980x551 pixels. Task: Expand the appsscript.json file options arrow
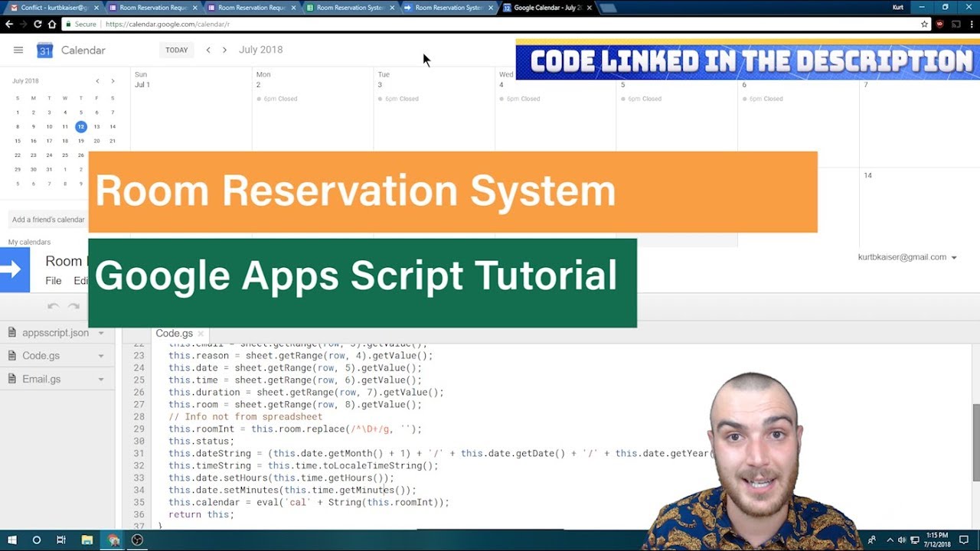coord(101,334)
